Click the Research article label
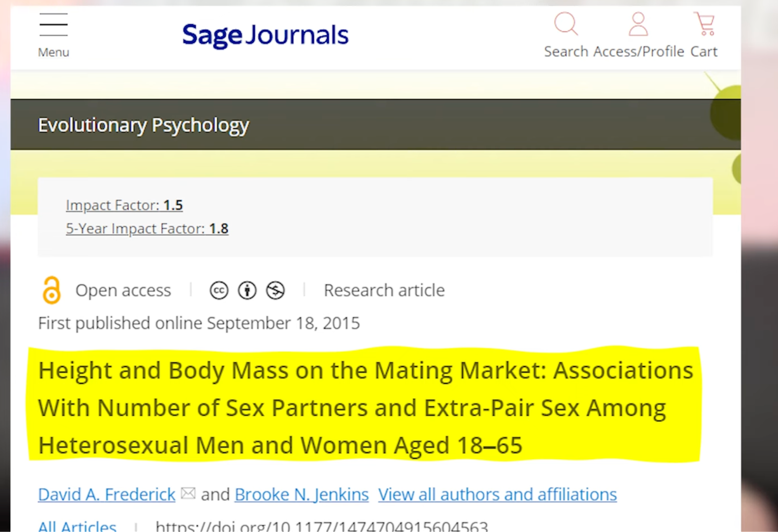778x532 pixels. click(x=384, y=290)
